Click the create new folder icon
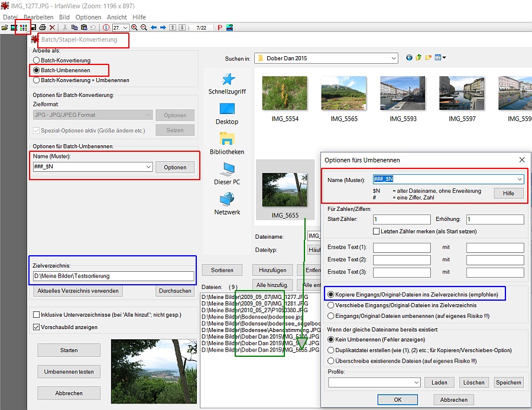The width and height of the screenshot is (532, 410). tap(429, 58)
